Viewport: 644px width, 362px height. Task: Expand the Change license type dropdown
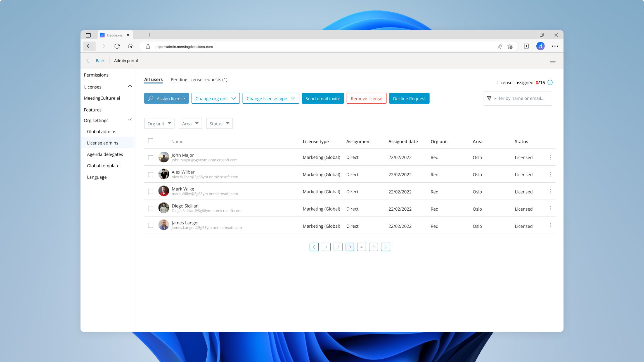270,98
